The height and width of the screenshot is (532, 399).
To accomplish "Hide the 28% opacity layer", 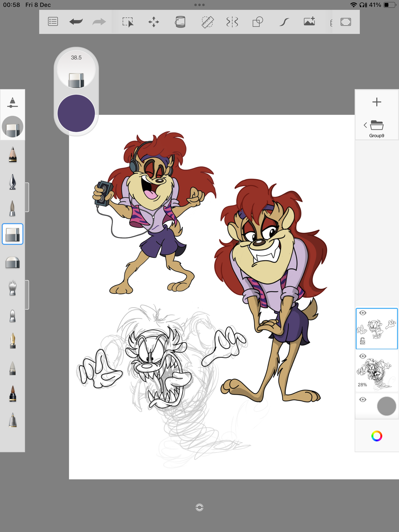I will click(363, 356).
